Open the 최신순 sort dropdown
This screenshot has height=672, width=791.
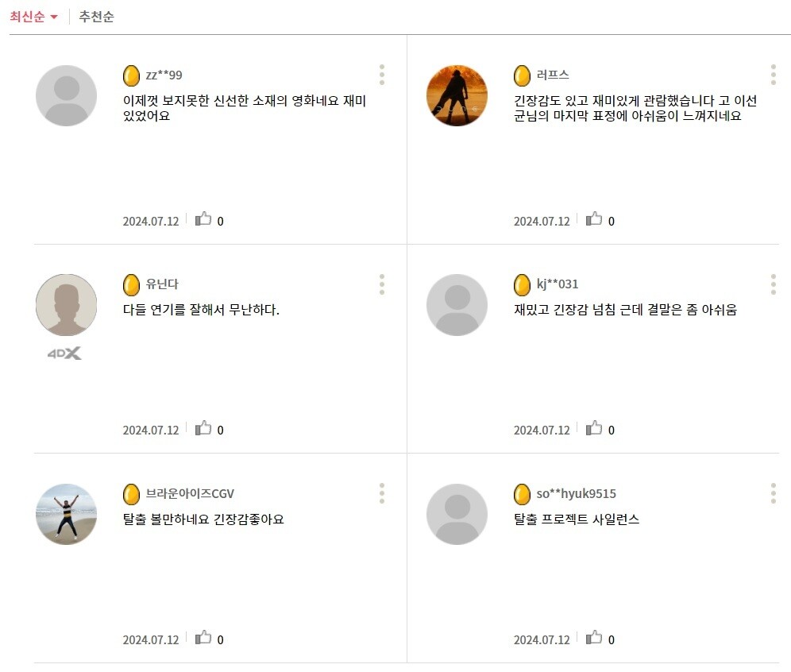(x=34, y=17)
